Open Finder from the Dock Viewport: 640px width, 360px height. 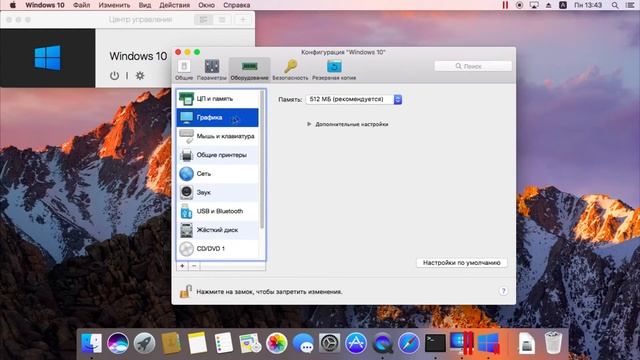[91, 343]
